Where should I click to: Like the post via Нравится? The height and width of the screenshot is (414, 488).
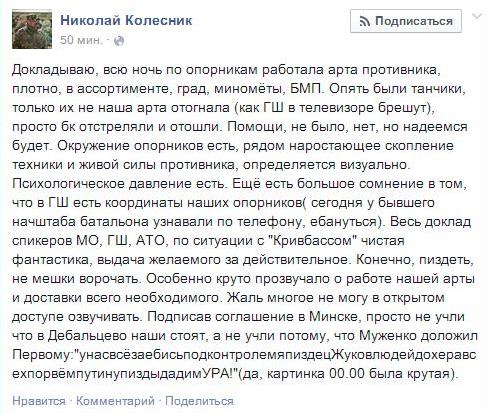point(39,401)
